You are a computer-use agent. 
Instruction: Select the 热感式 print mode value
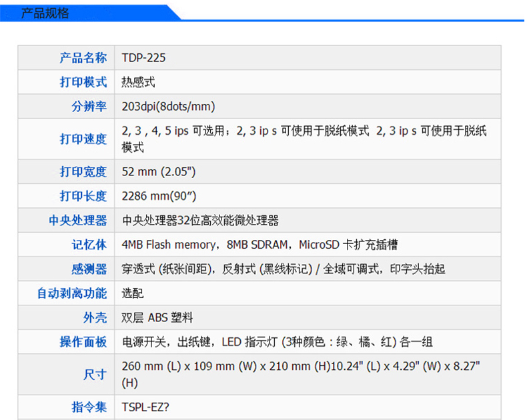(x=138, y=82)
